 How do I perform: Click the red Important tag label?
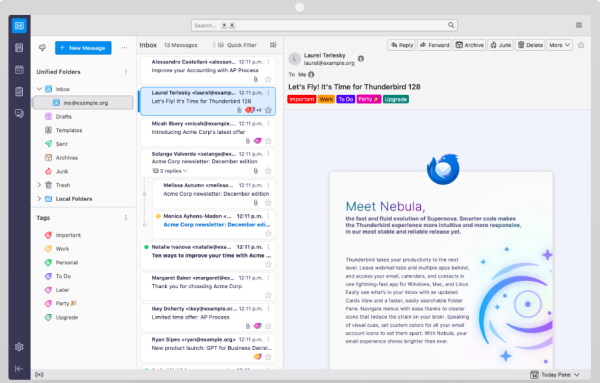(302, 99)
